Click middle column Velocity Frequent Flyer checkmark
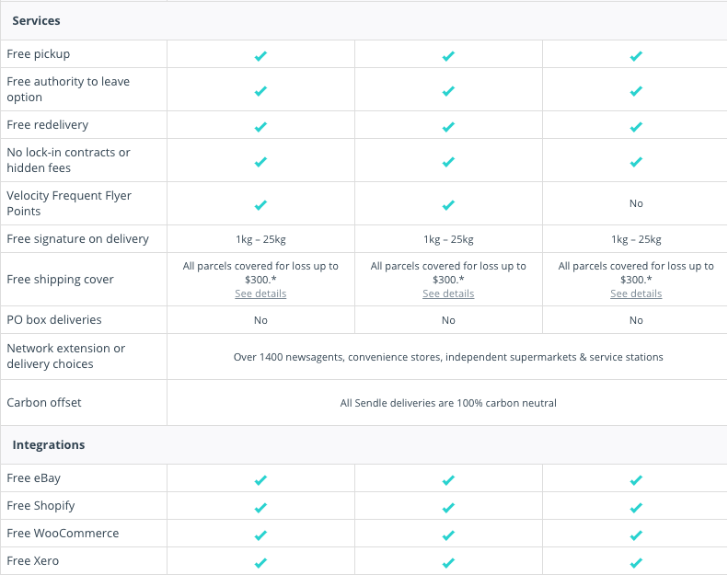This screenshot has height=575, width=728. pyautogui.click(x=448, y=205)
